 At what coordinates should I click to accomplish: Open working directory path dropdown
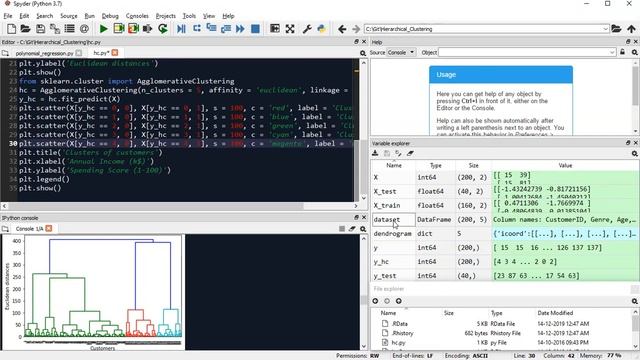[605, 29]
